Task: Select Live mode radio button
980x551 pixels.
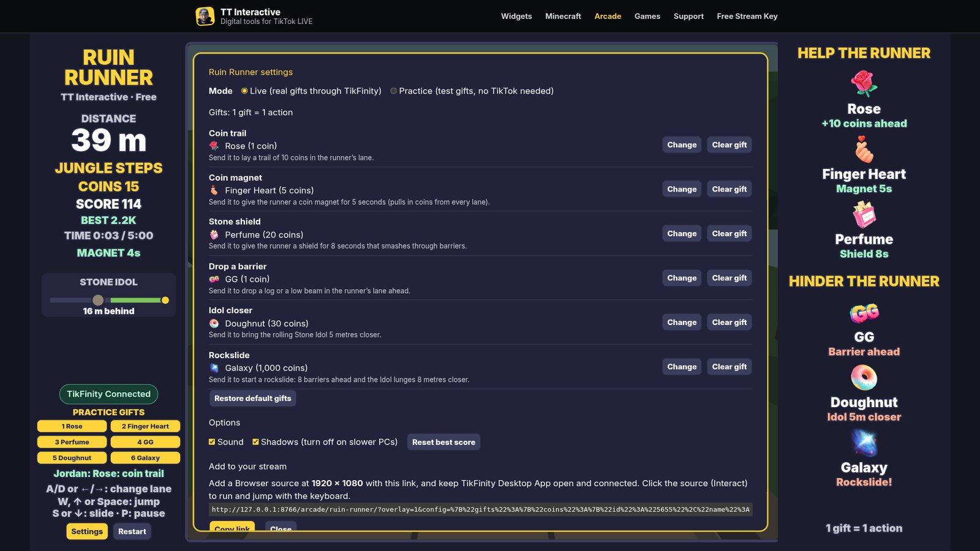Action: pos(244,91)
